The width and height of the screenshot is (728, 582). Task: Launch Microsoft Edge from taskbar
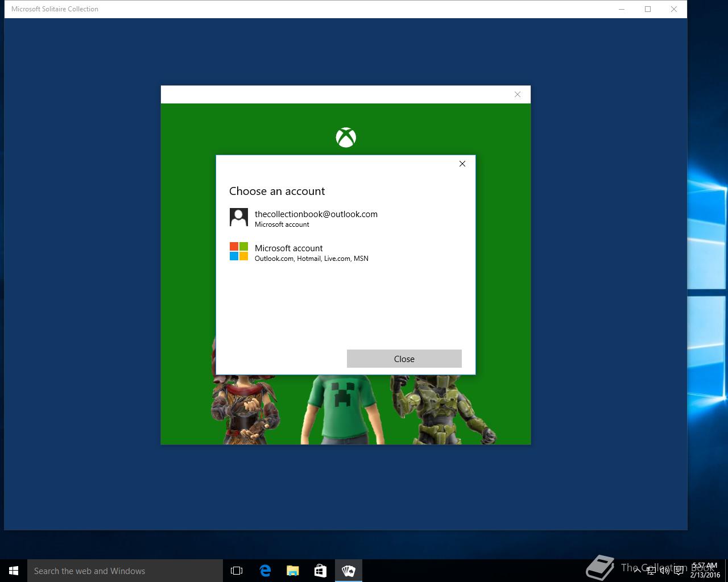pyautogui.click(x=264, y=571)
